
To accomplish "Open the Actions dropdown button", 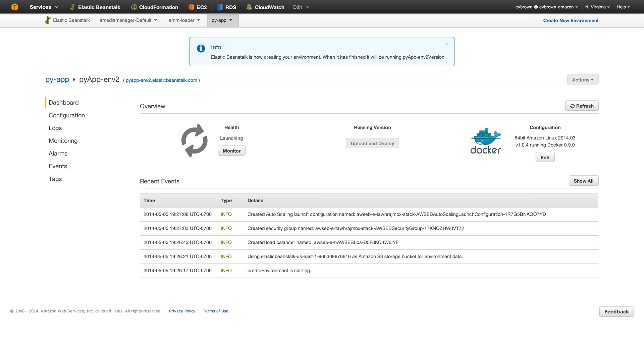I will pyautogui.click(x=583, y=80).
